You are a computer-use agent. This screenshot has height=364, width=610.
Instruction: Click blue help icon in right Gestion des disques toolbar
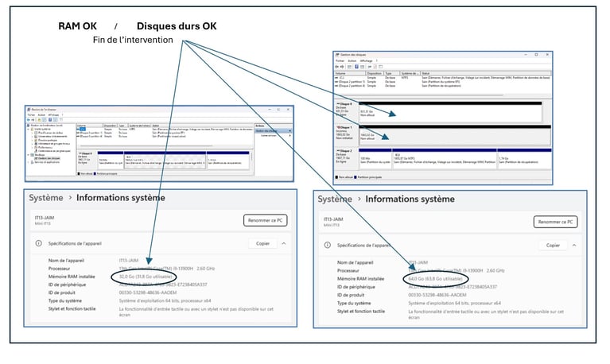(x=356, y=67)
